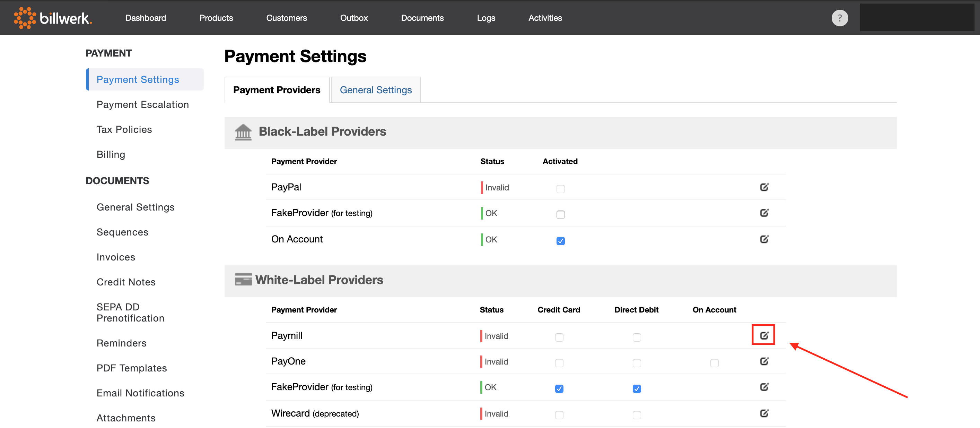Image resolution: width=980 pixels, height=428 pixels.
Task: Select the Payment Providers tab
Action: coord(277,90)
